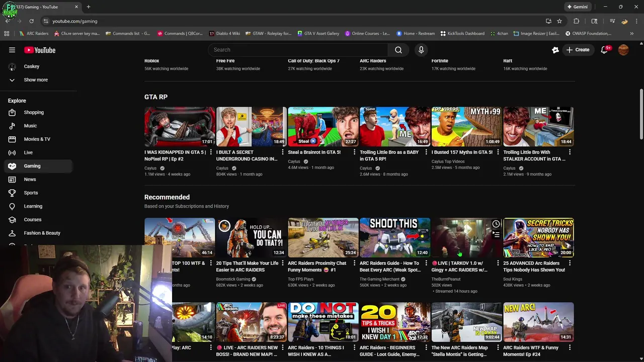The width and height of the screenshot is (644, 362).
Task: Open secret underground casino video thumbnail
Action: [252, 126]
